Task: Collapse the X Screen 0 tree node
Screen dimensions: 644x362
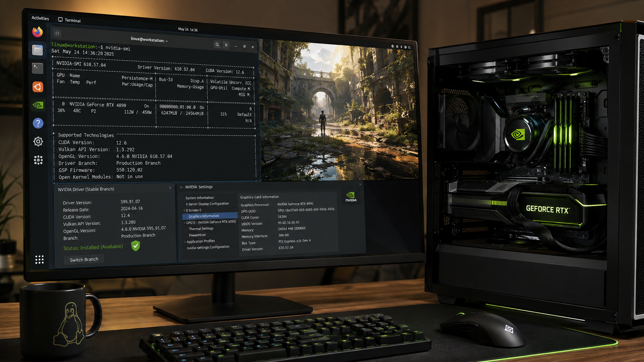Action: click(x=184, y=210)
